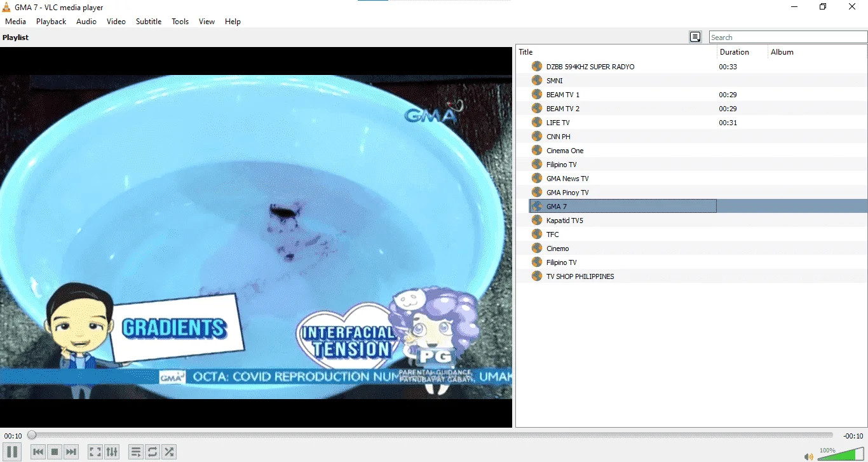This screenshot has height=462, width=868.
Task: Sort playlist by Title column header
Action: pos(616,52)
